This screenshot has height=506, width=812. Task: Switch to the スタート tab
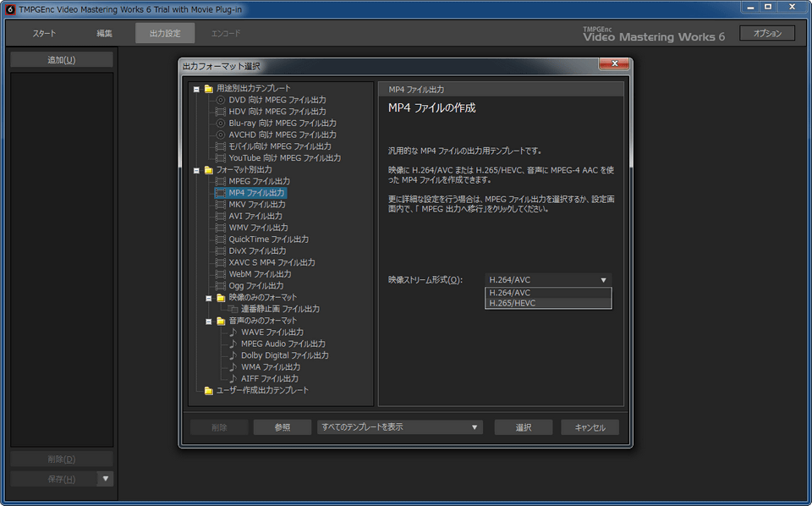(44, 33)
